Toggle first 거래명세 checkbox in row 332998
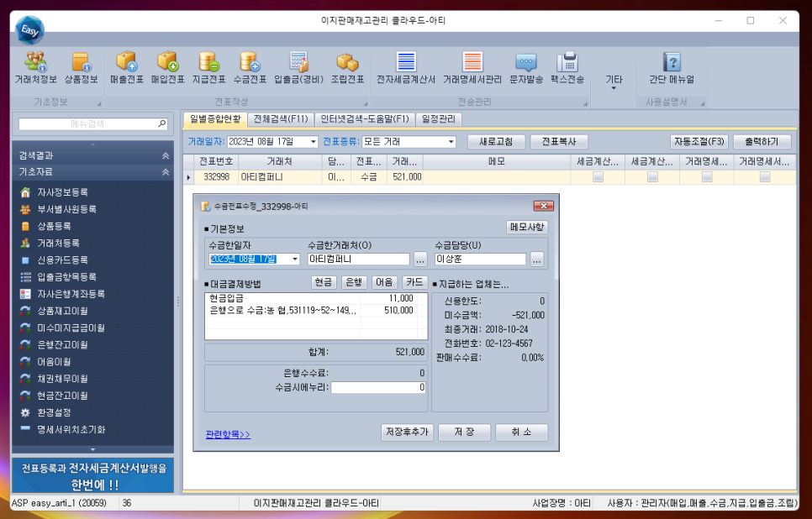The height and width of the screenshot is (519, 812). pyautogui.click(x=707, y=177)
